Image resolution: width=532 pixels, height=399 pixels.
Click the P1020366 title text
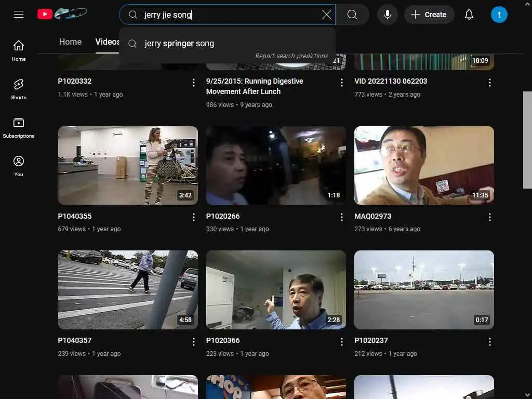pyautogui.click(x=222, y=340)
